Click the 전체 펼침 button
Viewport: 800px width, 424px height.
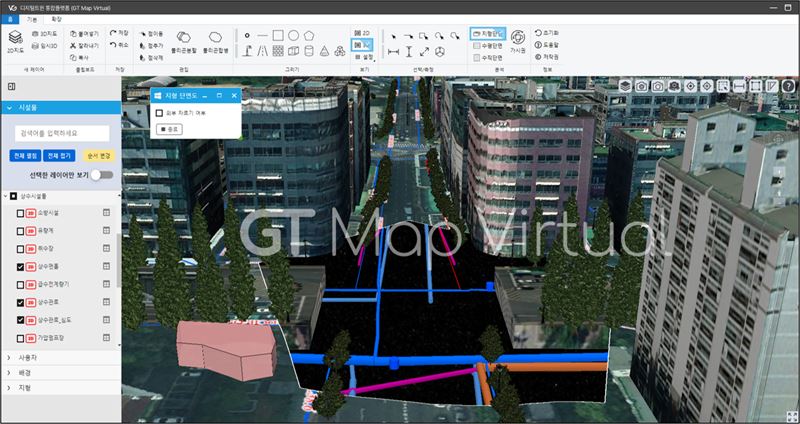pos(23,155)
